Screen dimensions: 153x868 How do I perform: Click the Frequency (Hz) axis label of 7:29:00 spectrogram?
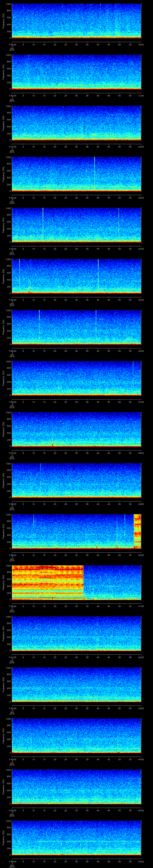click(x=4, y=21)
